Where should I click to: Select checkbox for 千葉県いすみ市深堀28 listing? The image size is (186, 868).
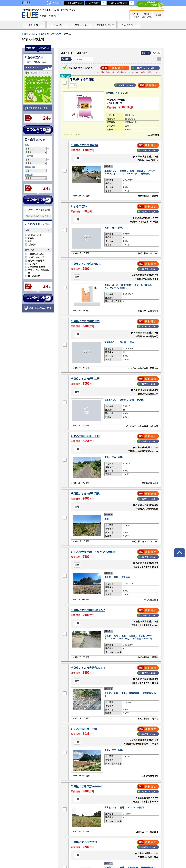(x=65, y=171)
